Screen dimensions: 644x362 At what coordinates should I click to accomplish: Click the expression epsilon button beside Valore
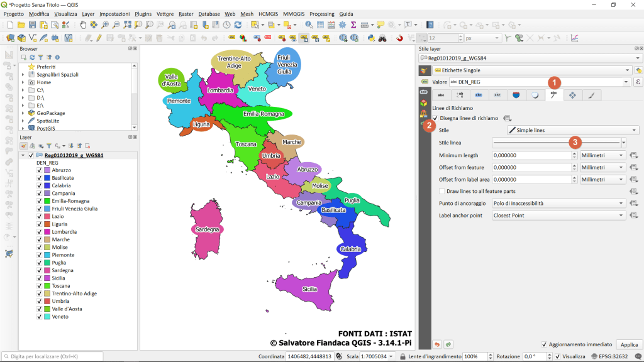(638, 82)
